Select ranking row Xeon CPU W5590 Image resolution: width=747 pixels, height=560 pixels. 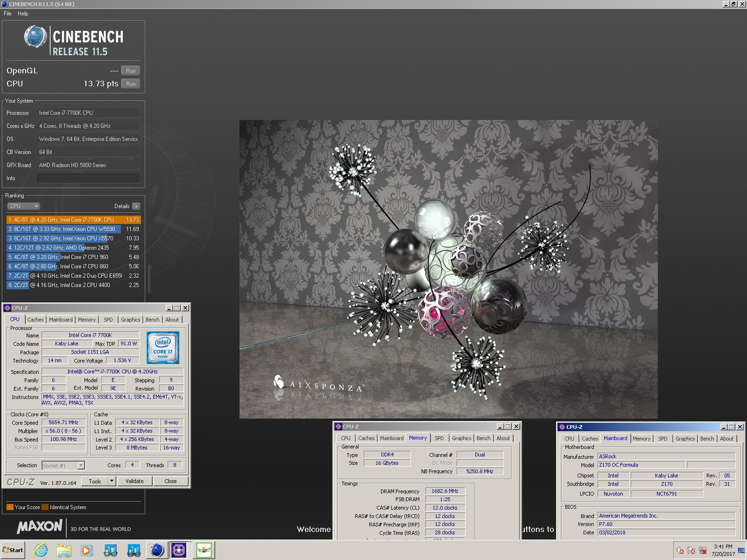pyautogui.click(x=73, y=229)
